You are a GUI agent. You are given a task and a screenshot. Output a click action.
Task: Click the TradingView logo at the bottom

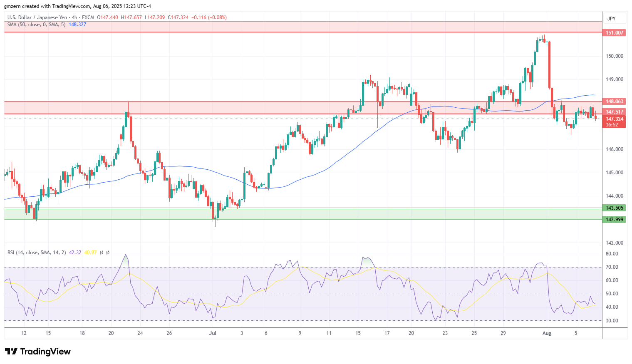[x=38, y=352]
